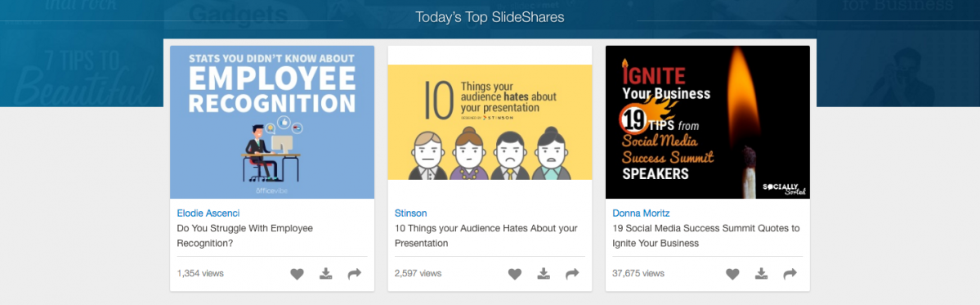Click the yellow 10 Things audience hates thumbnail
The height and width of the screenshot is (305, 980).
click(490, 122)
